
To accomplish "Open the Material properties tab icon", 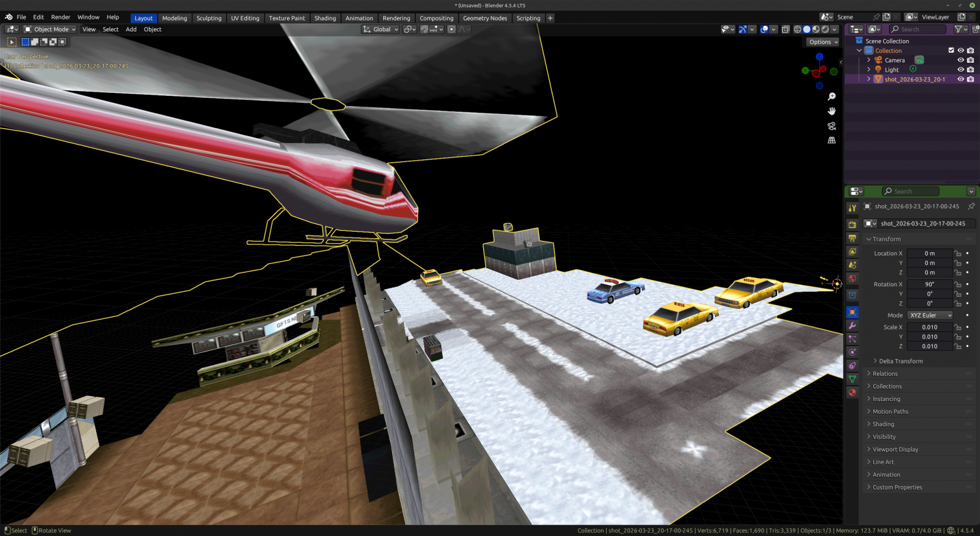I will [852, 392].
